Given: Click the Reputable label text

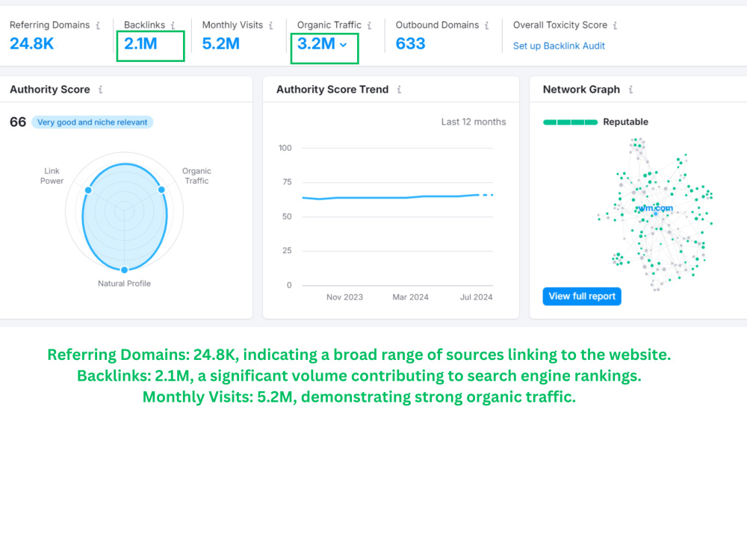Looking at the screenshot, I should tap(625, 122).
